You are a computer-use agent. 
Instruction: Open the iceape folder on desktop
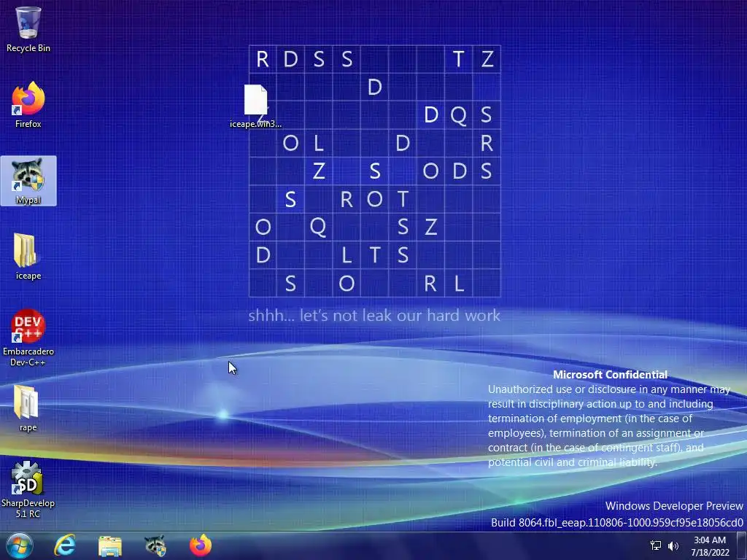point(28,256)
